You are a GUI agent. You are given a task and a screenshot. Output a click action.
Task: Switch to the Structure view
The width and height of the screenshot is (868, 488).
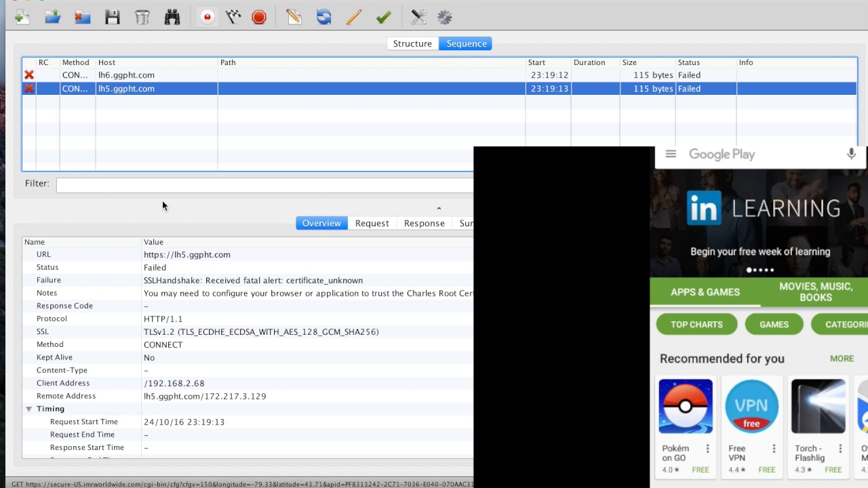(412, 43)
